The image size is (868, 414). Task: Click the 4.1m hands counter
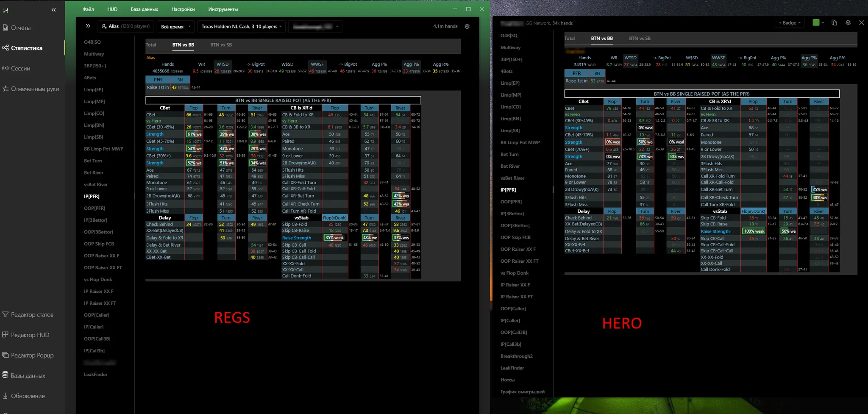click(x=445, y=26)
